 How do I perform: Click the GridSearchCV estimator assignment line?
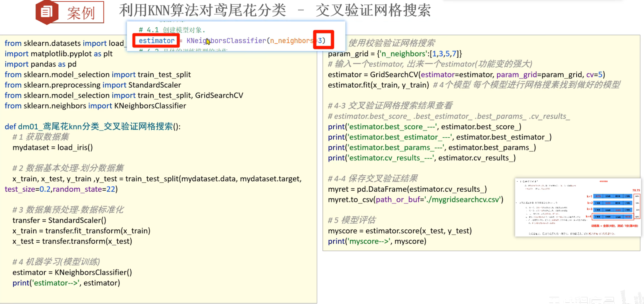[x=466, y=75]
